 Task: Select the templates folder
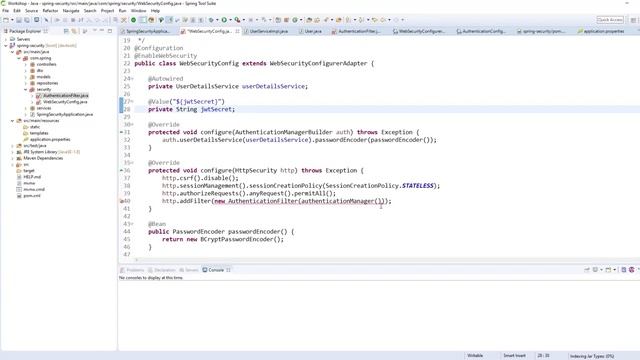click(x=39, y=133)
